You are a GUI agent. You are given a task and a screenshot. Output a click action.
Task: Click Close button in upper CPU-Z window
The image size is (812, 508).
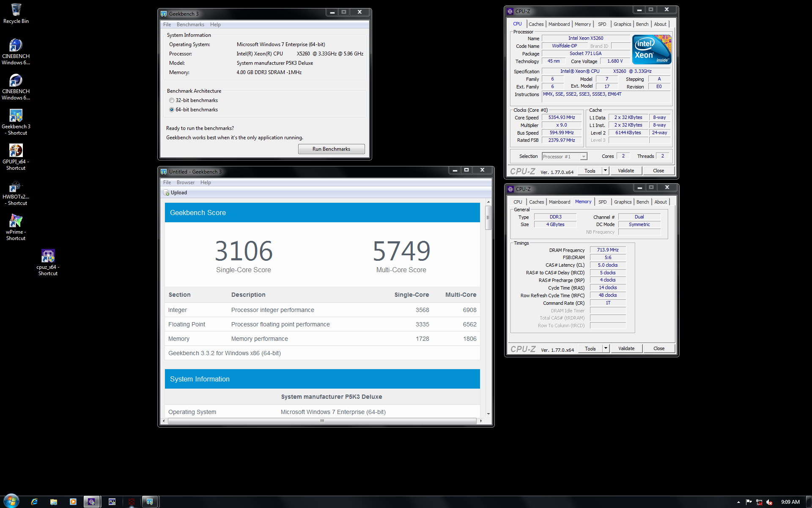pyautogui.click(x=658, y=171)
